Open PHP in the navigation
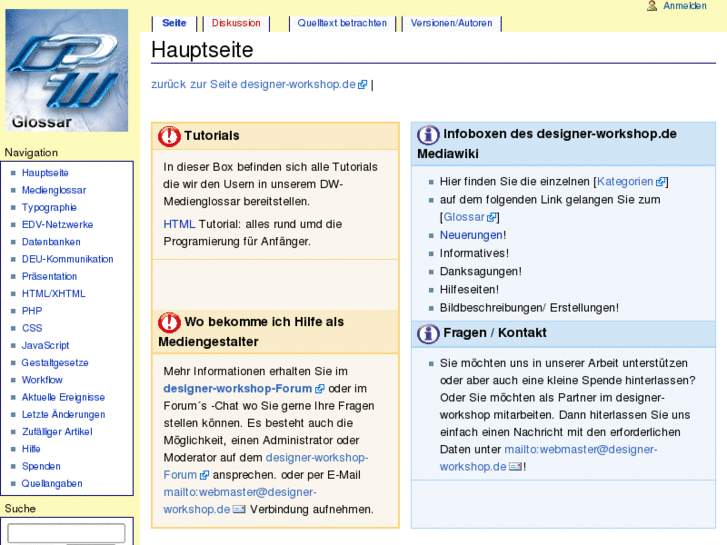Viewport: 727px width, 545px height. tap(32, 311)
